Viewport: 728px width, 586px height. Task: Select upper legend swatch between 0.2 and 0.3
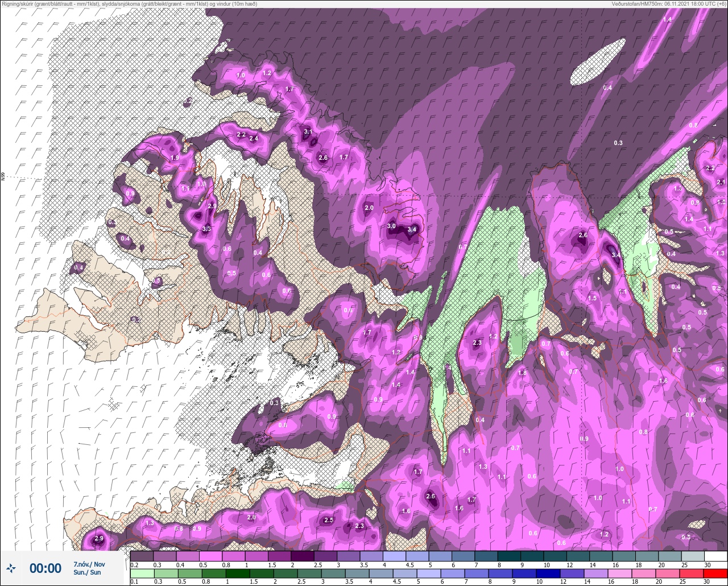tap(142, 556)
